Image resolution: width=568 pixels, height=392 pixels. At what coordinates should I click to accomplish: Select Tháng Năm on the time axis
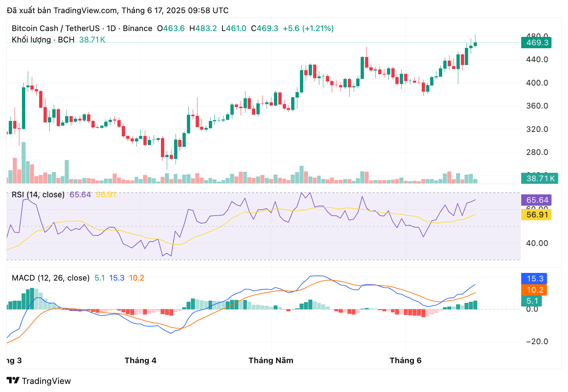(x=271, y=361)
